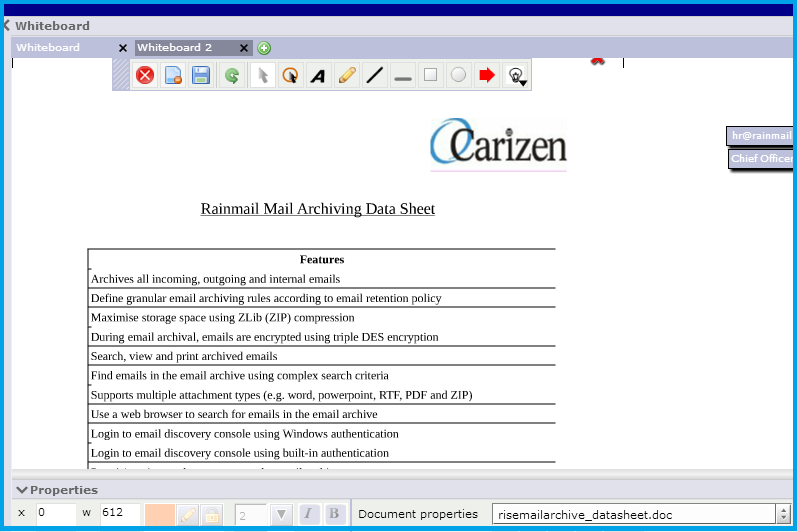
Task: Click the green redo arrow icon
Action: pyautogui.click(x=232, y=75)
